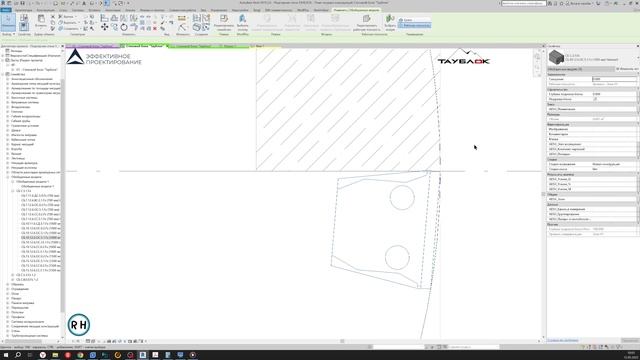Click the element type thumbnail in Properties
Image resolution: width=640 pixels, height=360 pixels.
[556, 57]
